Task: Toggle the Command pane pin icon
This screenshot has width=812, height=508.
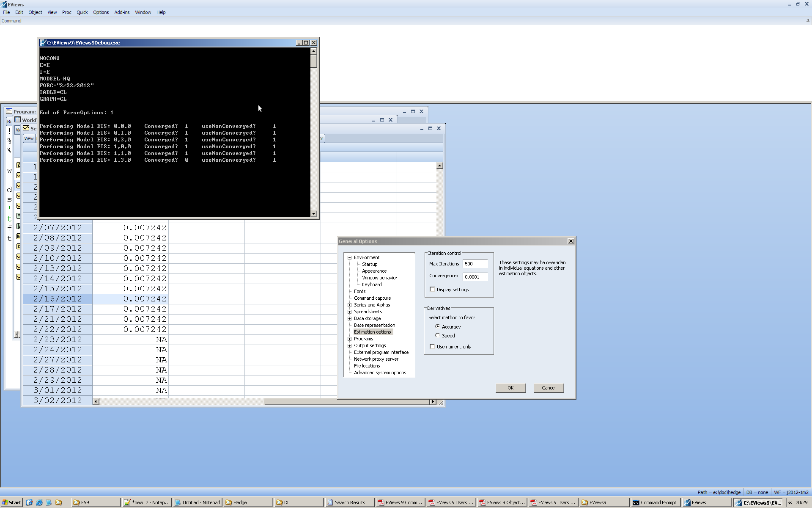Action: click(x=808, y=21)
